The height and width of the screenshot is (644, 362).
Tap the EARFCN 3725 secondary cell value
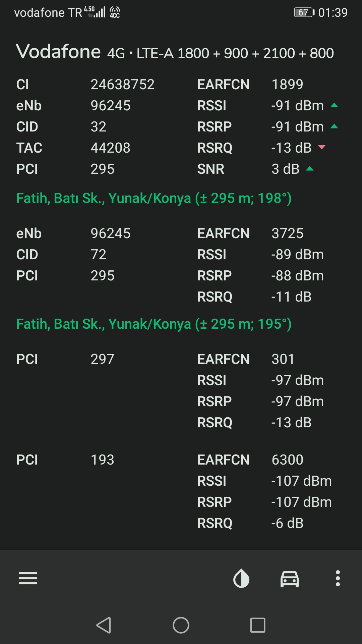point(288,233)
